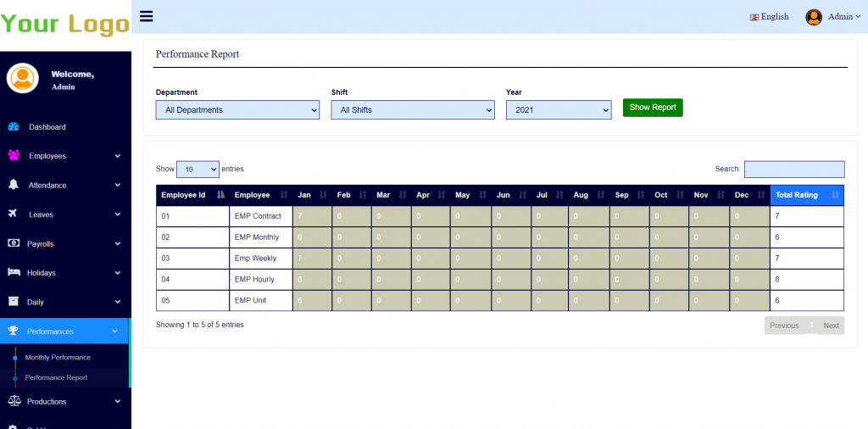
Task: Change the entries-per-page dropdown
Action: tap(198, 170)
